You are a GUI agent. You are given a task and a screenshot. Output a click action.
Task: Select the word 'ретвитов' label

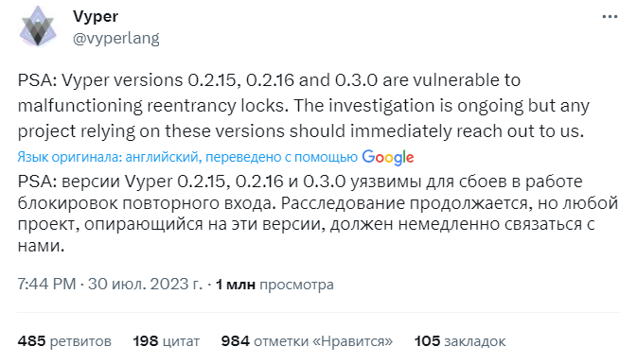[80, 341]
